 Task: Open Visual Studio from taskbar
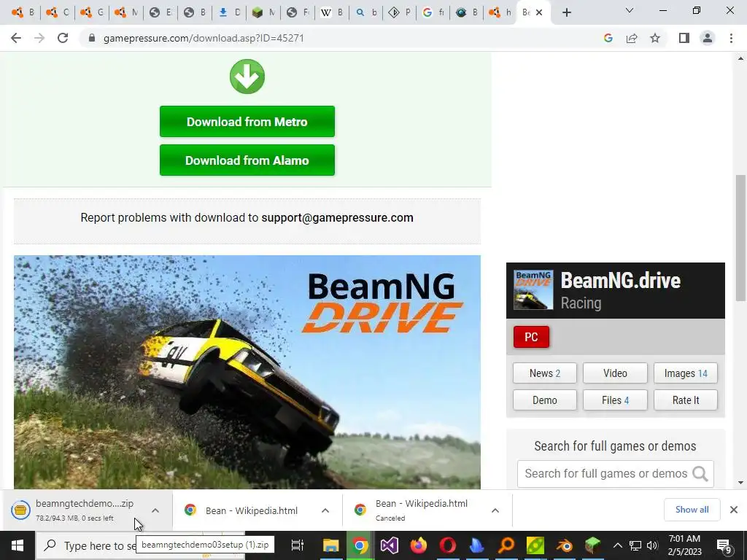coord(390,545)
